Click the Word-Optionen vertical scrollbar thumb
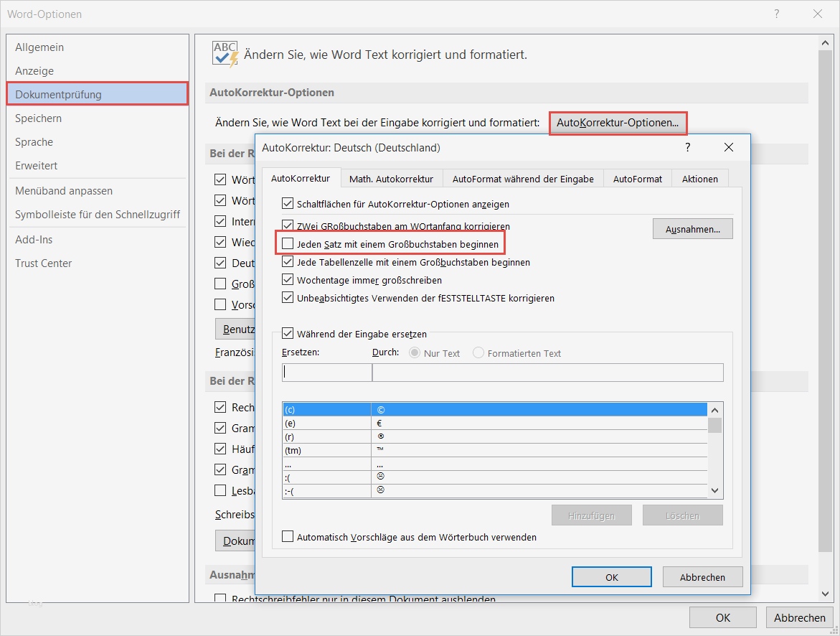Image resolution: width=840 pixels, height=636 pixels. click(825, 300)
